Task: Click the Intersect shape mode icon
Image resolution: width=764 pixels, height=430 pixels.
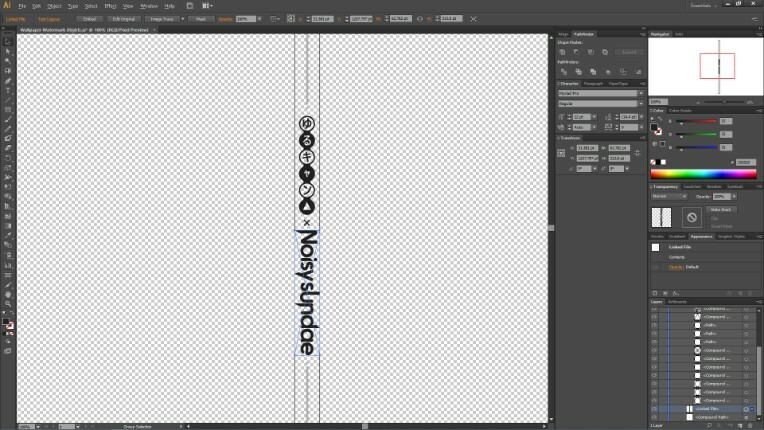Action: [591, 52]
